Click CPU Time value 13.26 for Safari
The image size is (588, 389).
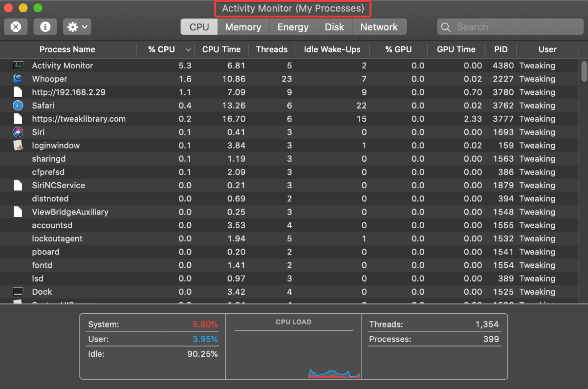coord(233,106)
